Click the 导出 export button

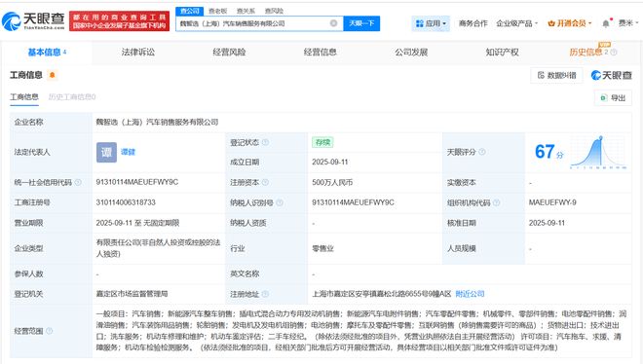point(613,98)
